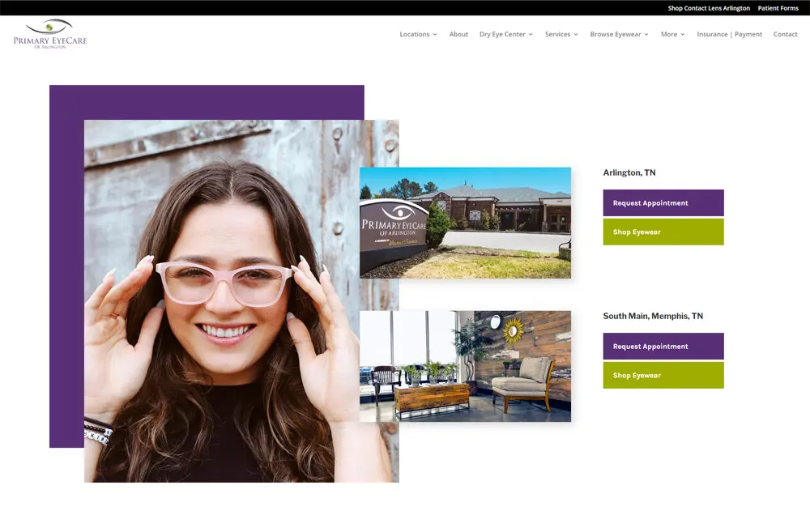Open the Contact page
The width and height of the screenshot is (810, 532).
[785, 34]
